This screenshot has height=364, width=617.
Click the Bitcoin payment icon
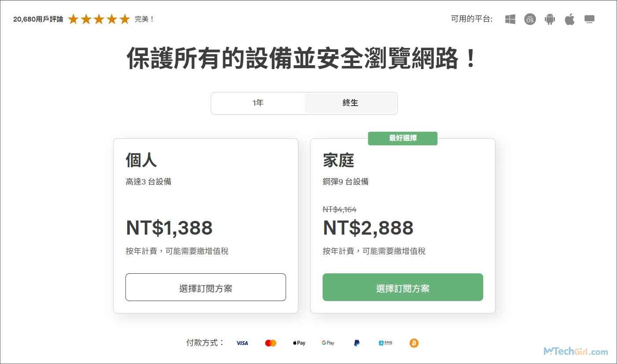point(414,343)
